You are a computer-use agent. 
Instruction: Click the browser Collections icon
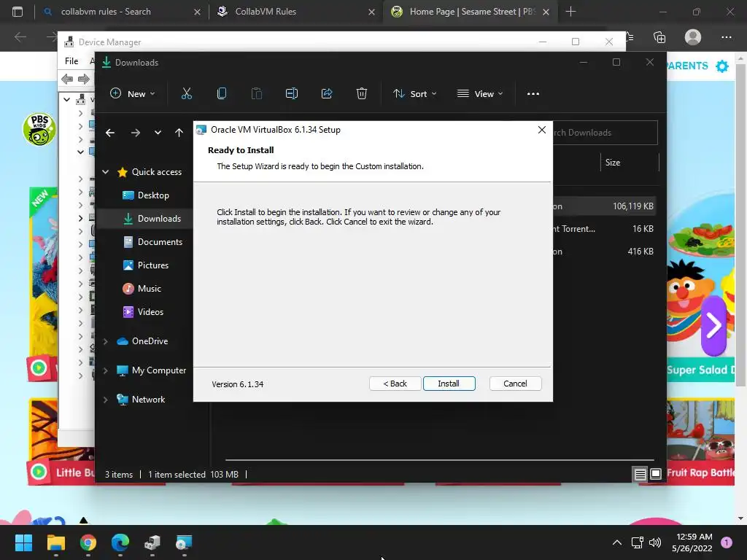[659, 37]
